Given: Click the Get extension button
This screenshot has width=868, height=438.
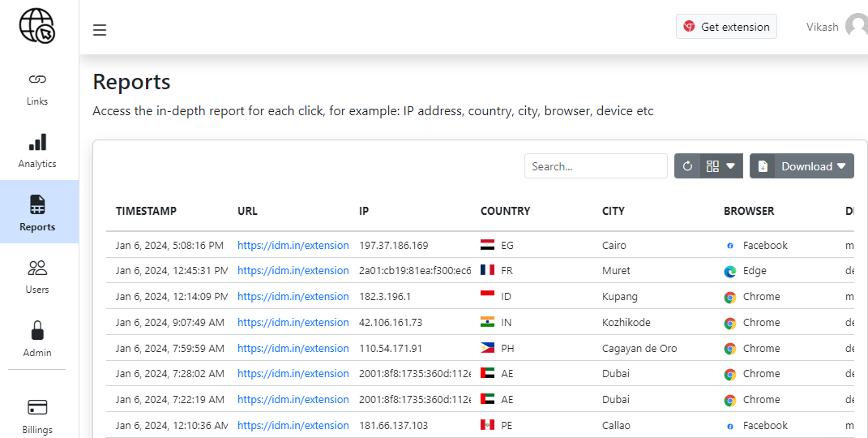Looking at the screenshot, I should (x=726, y=27).
